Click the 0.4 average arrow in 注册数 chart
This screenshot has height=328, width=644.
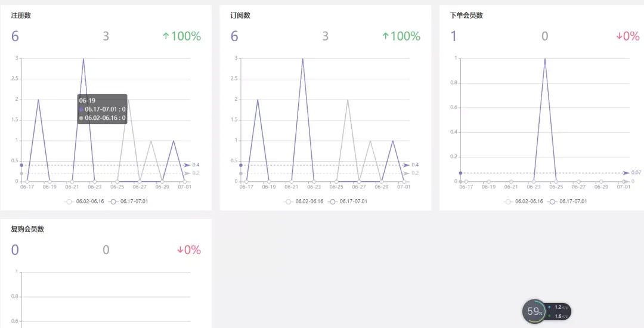(187, 165)
